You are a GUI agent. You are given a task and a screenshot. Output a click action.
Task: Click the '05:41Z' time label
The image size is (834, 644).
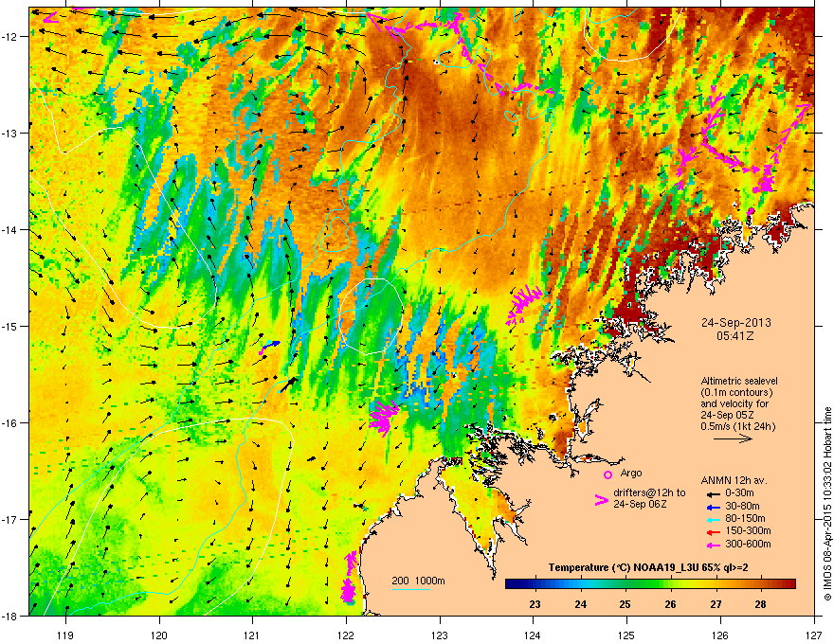735,336
